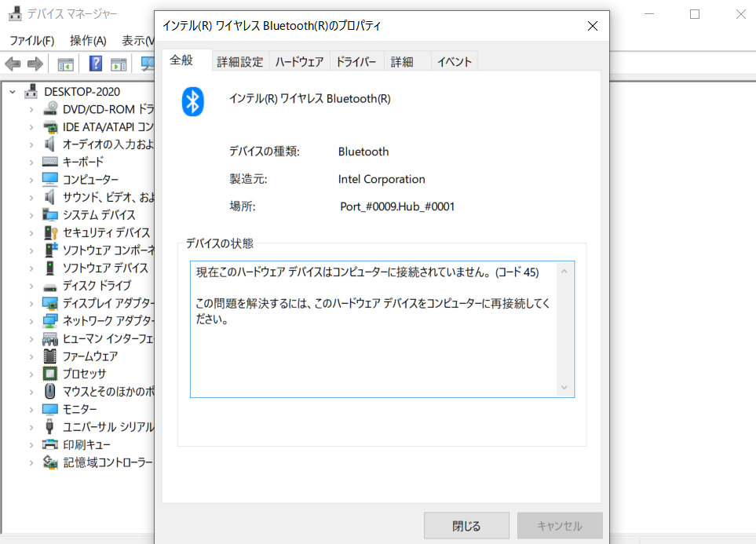The width and height of the screenshot is (756, 544).
Task: Select the ヒューマン インターフェイス device icon
Action: point(50,338)
